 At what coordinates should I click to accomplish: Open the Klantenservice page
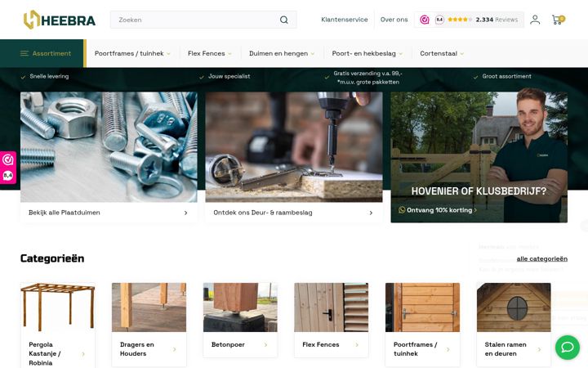click(345, 20)
